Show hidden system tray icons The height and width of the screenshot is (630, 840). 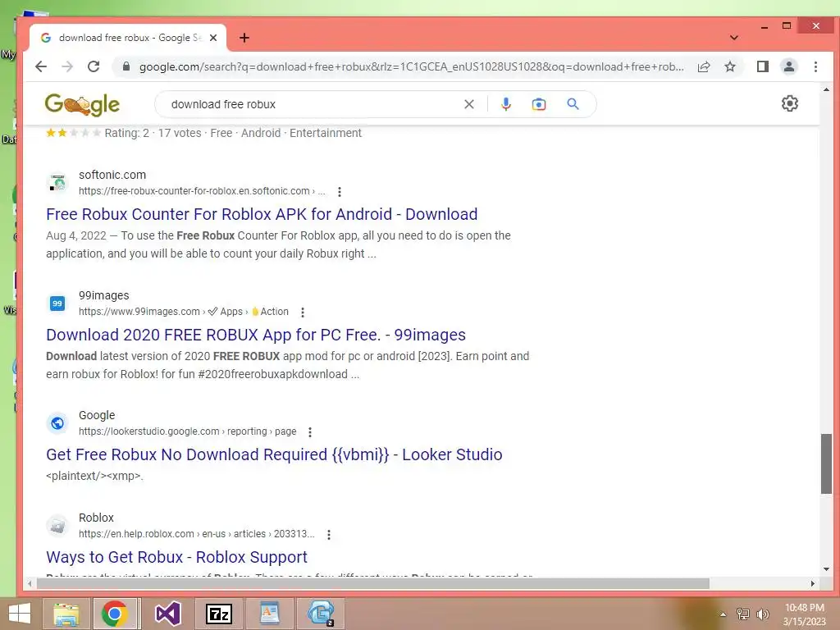tap(723, 614)
